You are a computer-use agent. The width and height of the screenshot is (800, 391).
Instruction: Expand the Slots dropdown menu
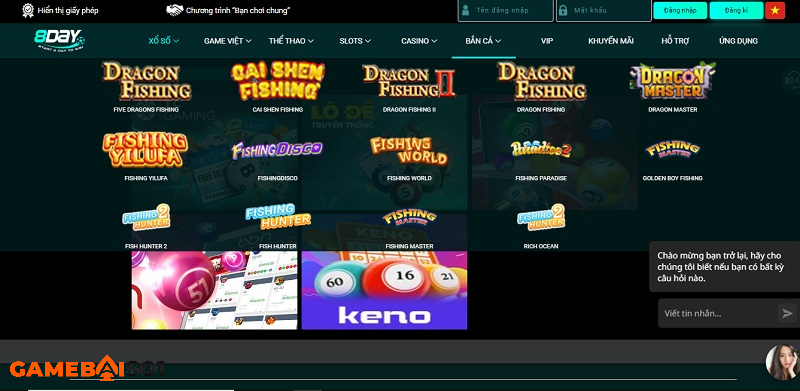tap(355, 41)
